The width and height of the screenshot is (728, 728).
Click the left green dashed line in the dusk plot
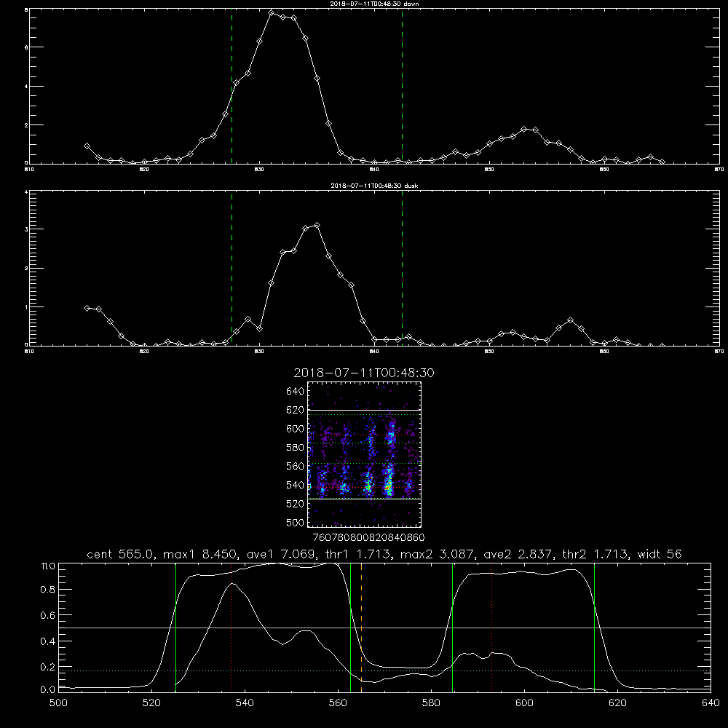pyautogui.click(x=232, y=269)
